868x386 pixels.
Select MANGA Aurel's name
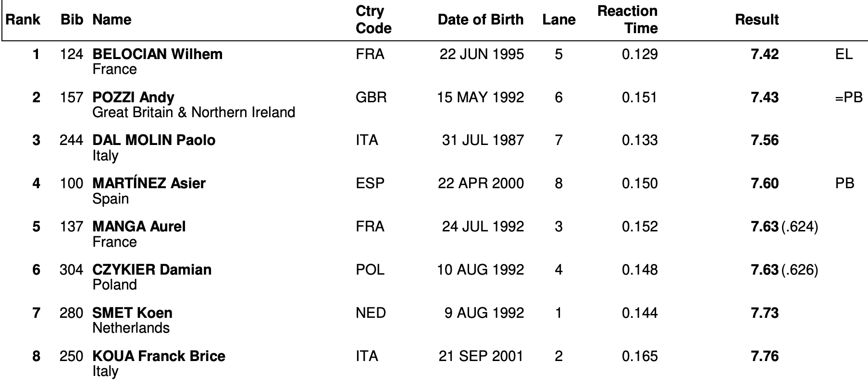(x=139, y=226)
